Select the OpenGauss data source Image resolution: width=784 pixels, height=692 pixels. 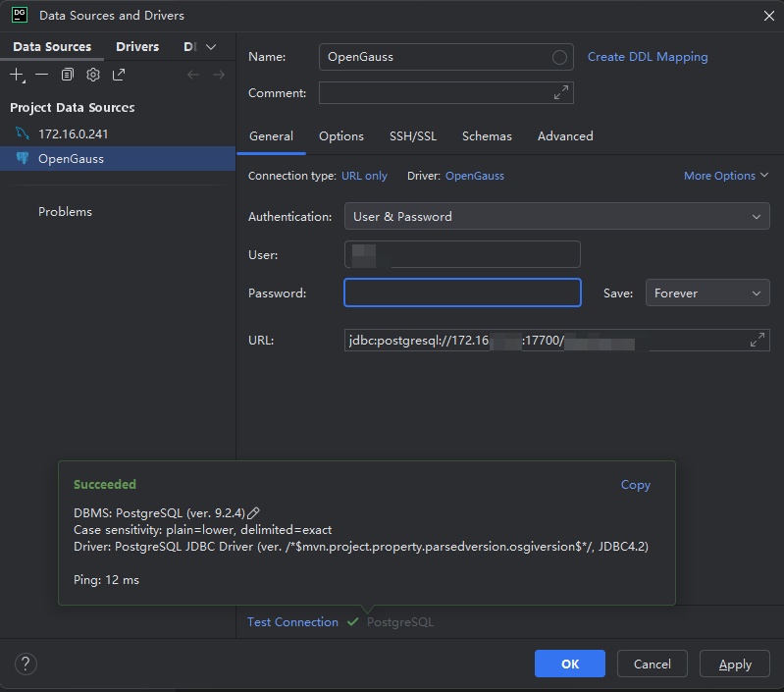(118, 158)
